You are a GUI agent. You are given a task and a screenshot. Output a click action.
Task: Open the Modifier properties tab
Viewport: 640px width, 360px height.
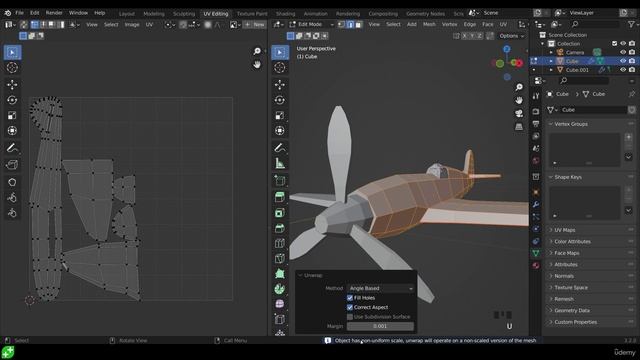click(536, 204)
